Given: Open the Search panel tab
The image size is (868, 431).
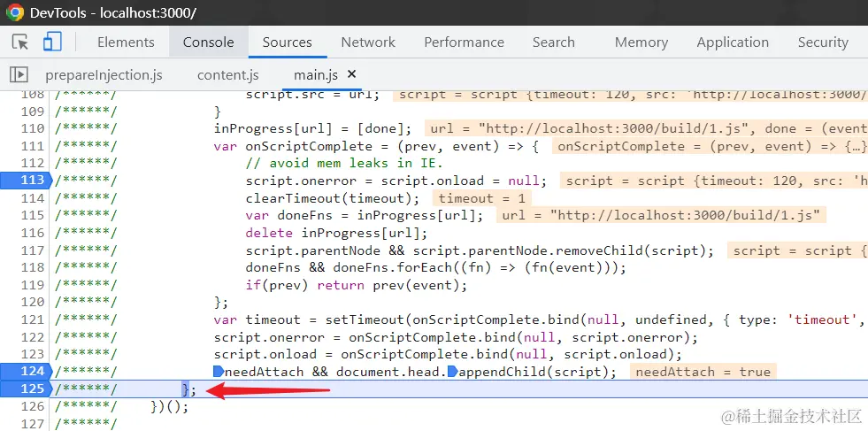Looking at the screenshot, I should click(553, 42).
